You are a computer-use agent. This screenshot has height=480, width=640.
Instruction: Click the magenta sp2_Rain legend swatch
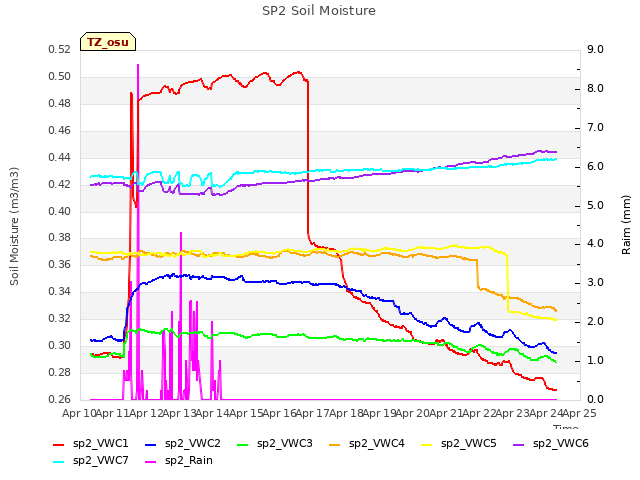[x=151, y=462]
